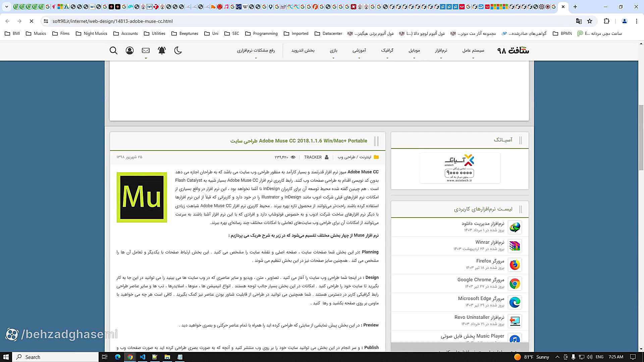Viewport: 644px width, 362px height.
Task: Open the volume speaker tray icon
Action: [x=590, y=357]
